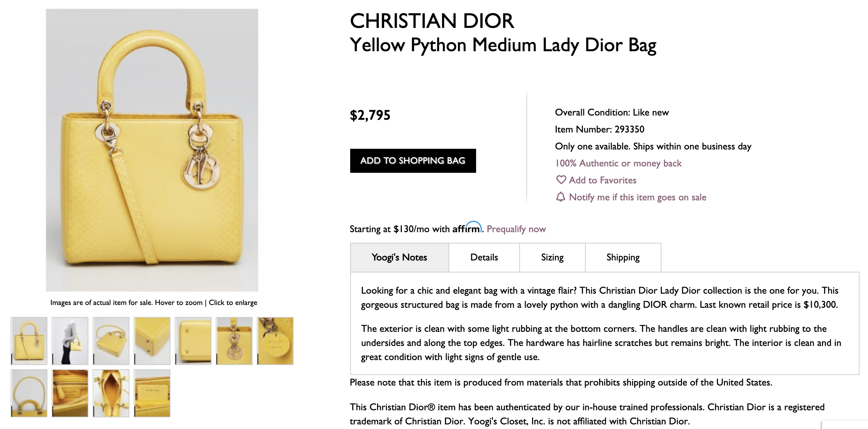This screenshot has height=429, width=868.
Task: Click the Add to Favorites link text
Action: coord(602,180)
